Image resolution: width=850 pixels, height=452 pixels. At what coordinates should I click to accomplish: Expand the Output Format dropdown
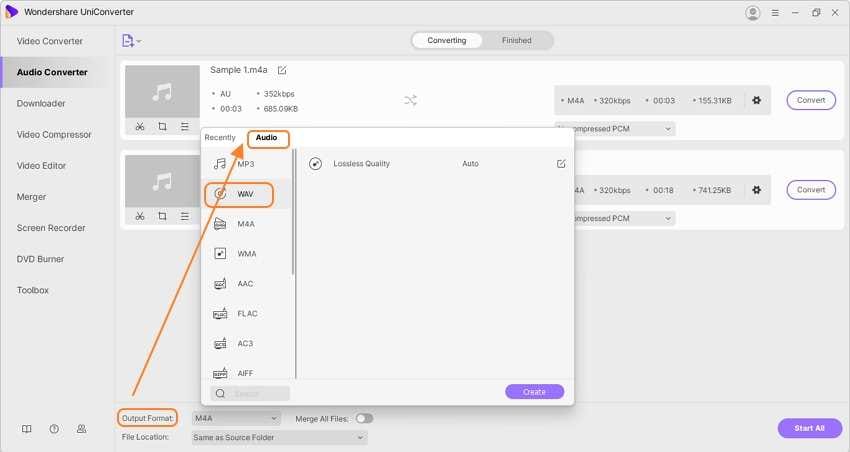click(236, 418)
